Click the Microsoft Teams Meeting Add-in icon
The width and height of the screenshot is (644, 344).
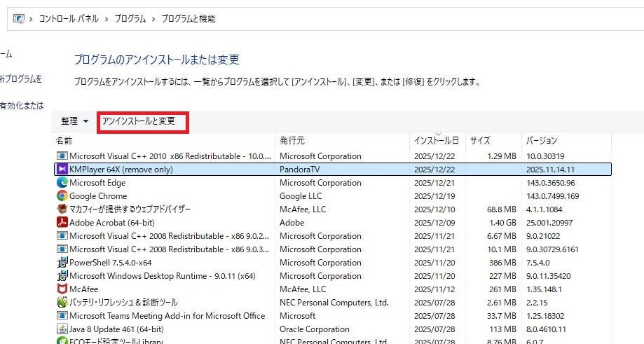[x=62, y=316]
